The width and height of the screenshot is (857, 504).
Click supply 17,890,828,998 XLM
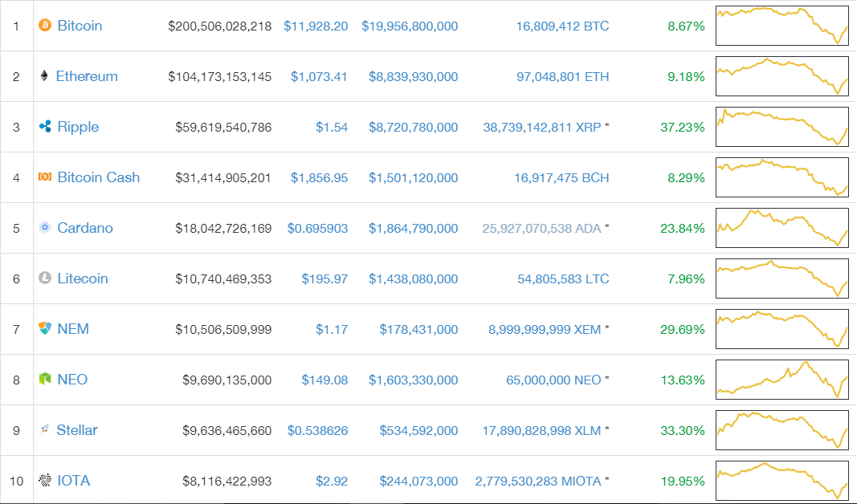coord(541,431)
